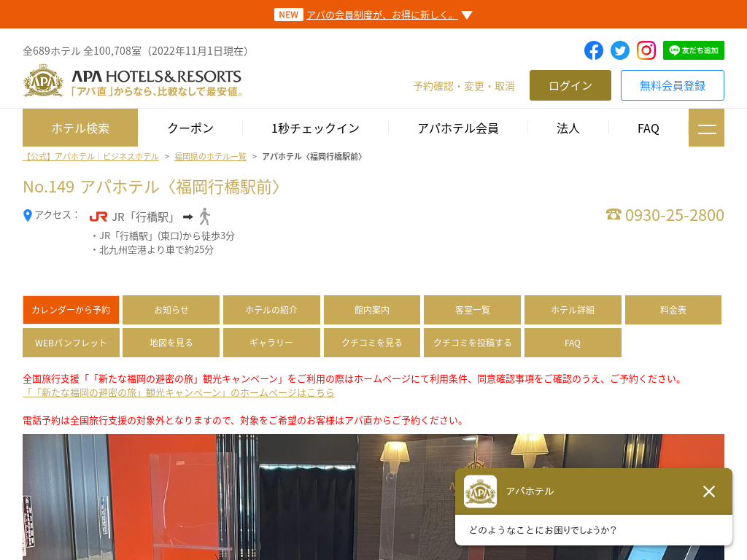Click text JR「行橋駅」(東口)から徒歩3分
The width and height of the screenshot is (747, 560).
(167, 236)
